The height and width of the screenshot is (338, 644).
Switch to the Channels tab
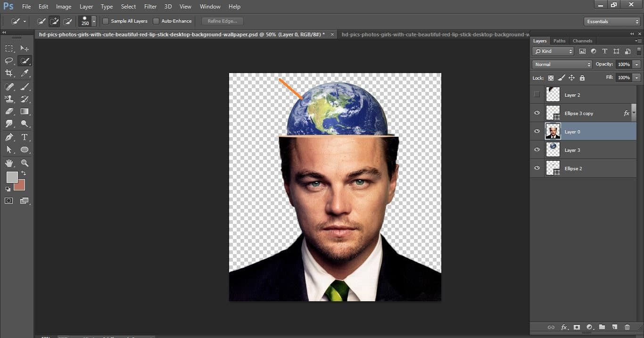582,41
